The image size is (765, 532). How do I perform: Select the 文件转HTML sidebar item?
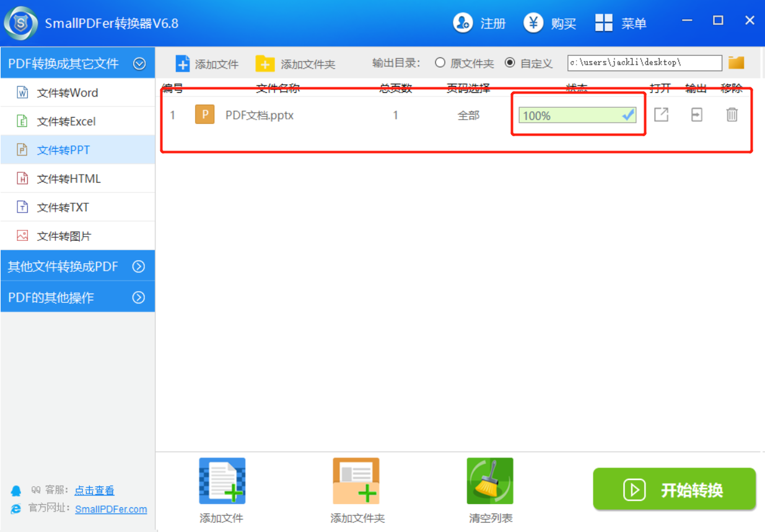(77, 179)
